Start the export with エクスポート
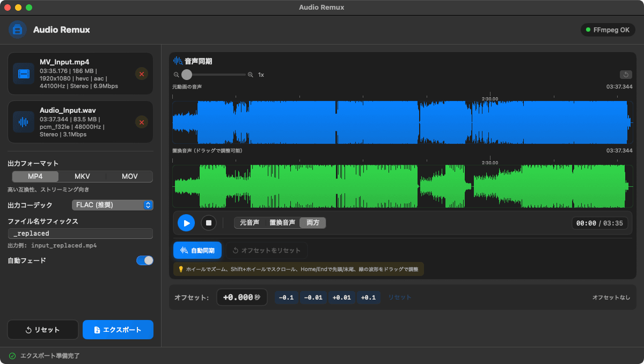The image size is (644, 364). pyautogui.click(x=118, y=329)
